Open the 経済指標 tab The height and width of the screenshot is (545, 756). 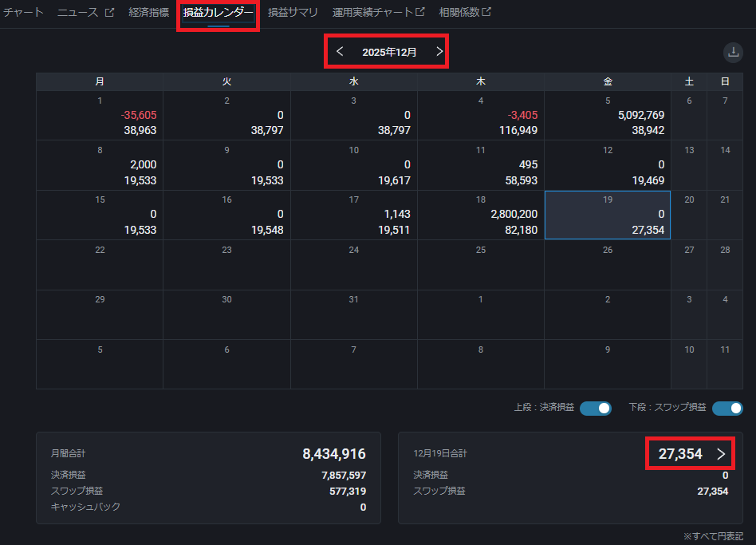coord(148,13)
